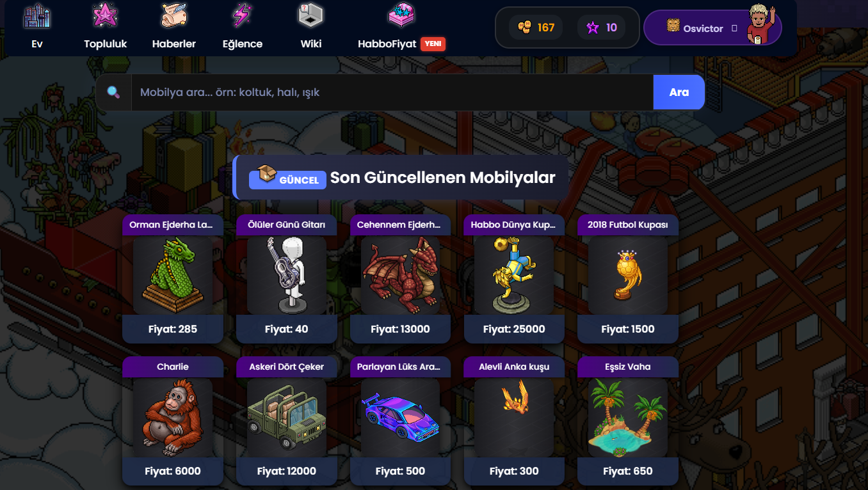Image resolution: width=868 pixels, height=490 pixels.
Task: Click the Osvictor avatar figure
Action: pyautogui.click(x=761, y=25)
